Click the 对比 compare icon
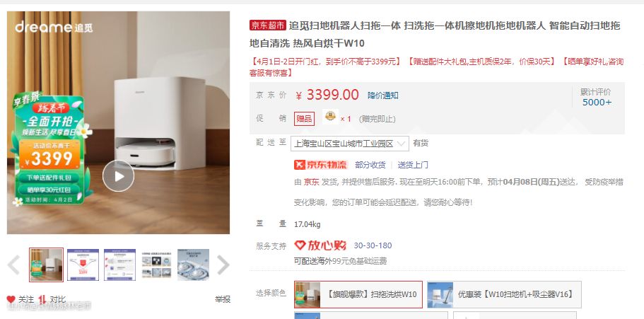The width and height of the screenshot is (644, 319). coord(42,300)
